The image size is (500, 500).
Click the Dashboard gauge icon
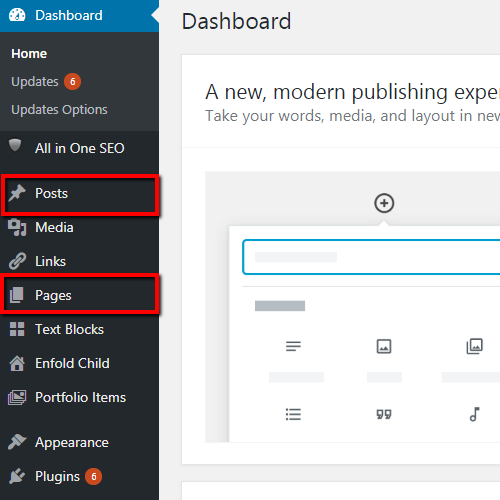[x=17, y=15]
